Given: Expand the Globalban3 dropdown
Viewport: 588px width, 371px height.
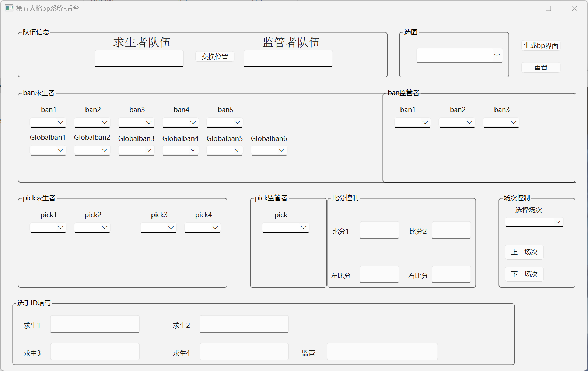Looking at the screenshot, I should point(136,150).
